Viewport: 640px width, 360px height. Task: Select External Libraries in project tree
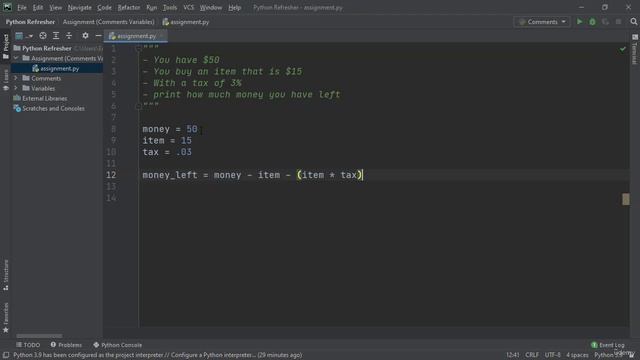[x=44, y=98]
